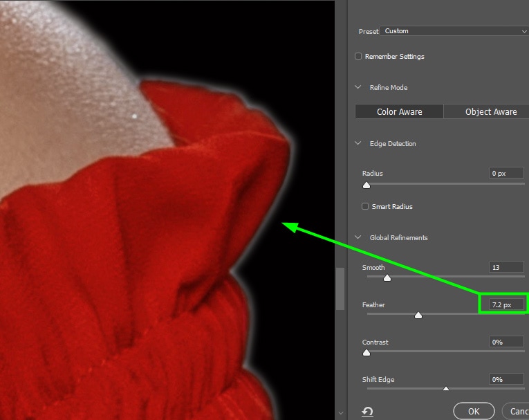Click the Contrast value field
The image size is (529, 420).
[x=506, y=342]
